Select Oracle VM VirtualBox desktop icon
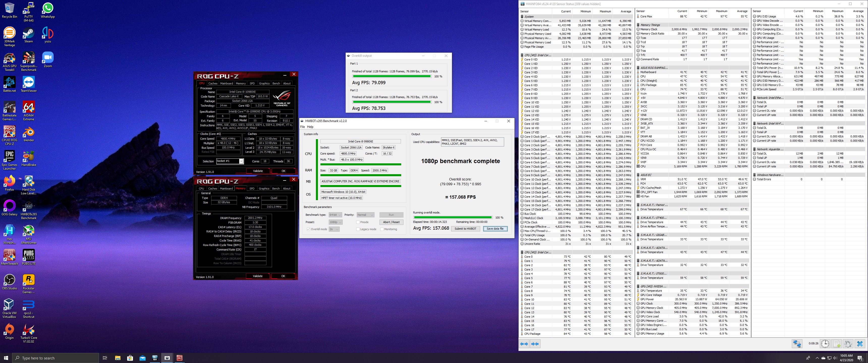Viewport: 868px width, 363px height. [x=9, y=309]
